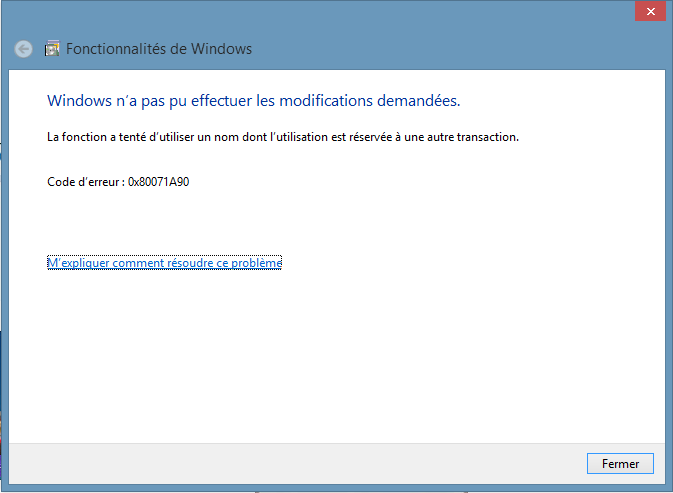The width and height of the screenshot is (673, 493).
Task: Open the 'M'expliquer comment résoudre ce problème' link
Action: [164, 263]
